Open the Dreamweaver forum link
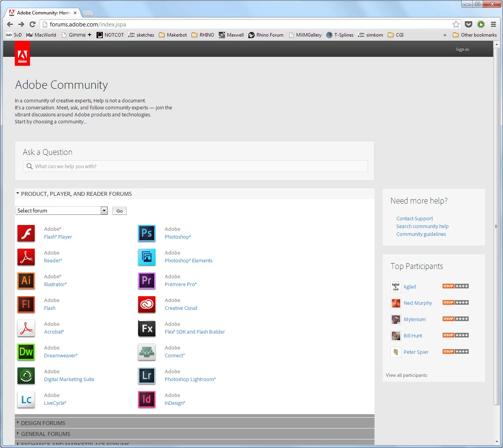Image resolution: width=503 pixels, height=448 pixels. (61, 356)
